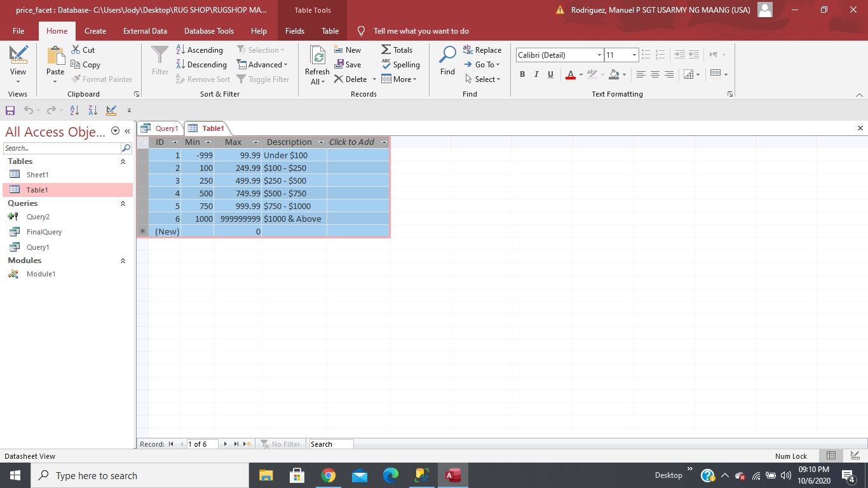The width and height of the screenshot is (868, 488).
Task: Toggle Bold text formatting
Action: pyautogui.click(x=522, y=74)
